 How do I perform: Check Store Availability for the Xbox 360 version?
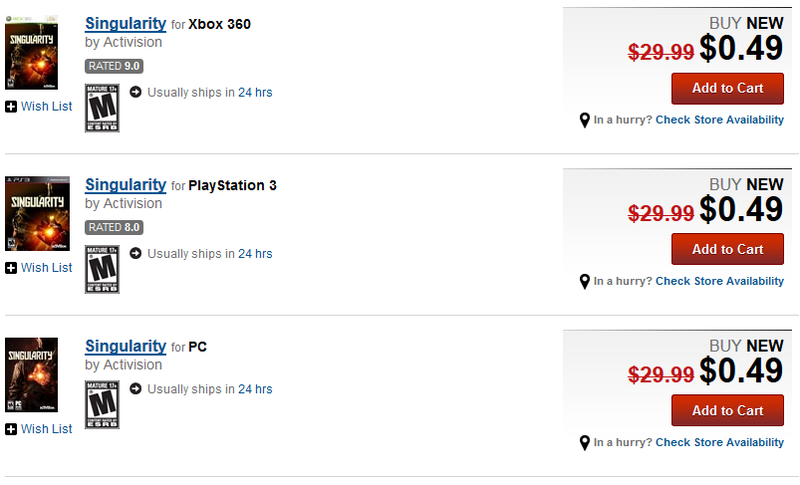[719, 120]
